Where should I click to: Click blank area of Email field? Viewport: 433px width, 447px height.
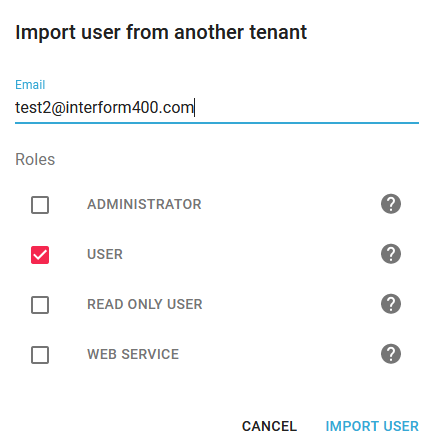(x=307, y=108)
